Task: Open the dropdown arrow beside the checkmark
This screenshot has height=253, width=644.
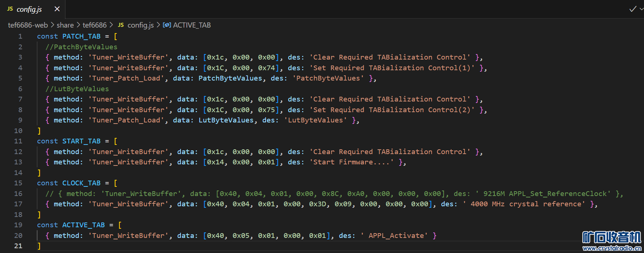Action: coord(641,9)
